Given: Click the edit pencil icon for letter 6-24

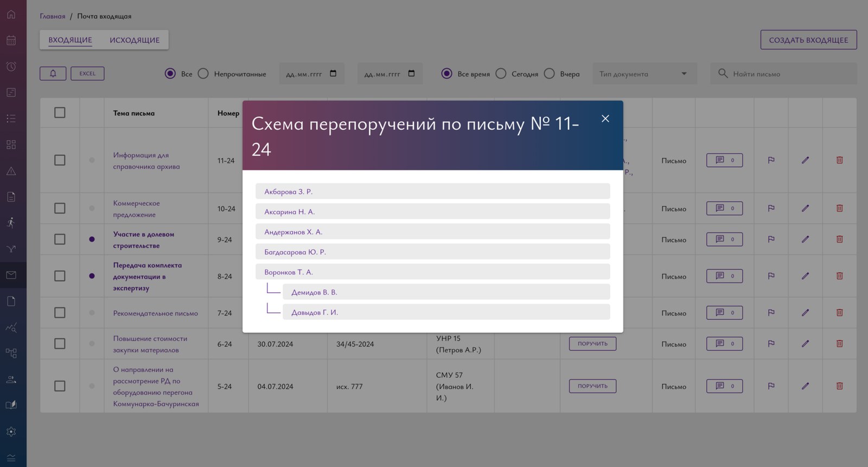Looking at the screenshot, I should tap(805, 344).
